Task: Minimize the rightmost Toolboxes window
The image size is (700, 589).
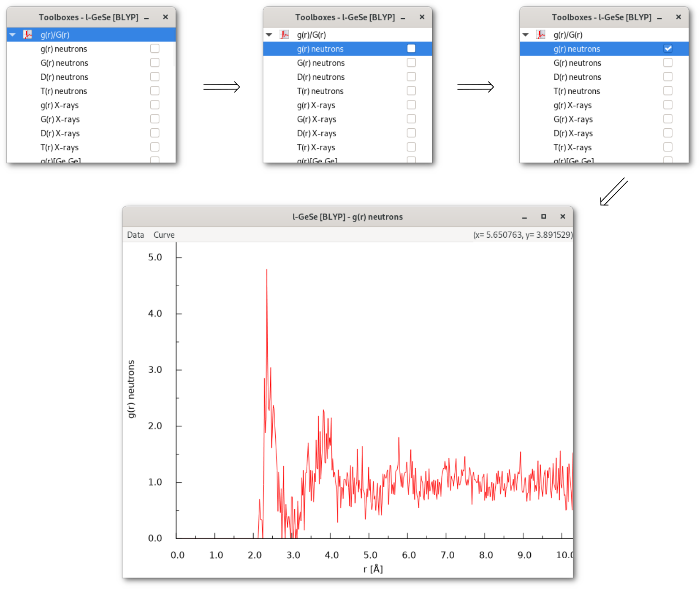Action: tap(659, 18)
